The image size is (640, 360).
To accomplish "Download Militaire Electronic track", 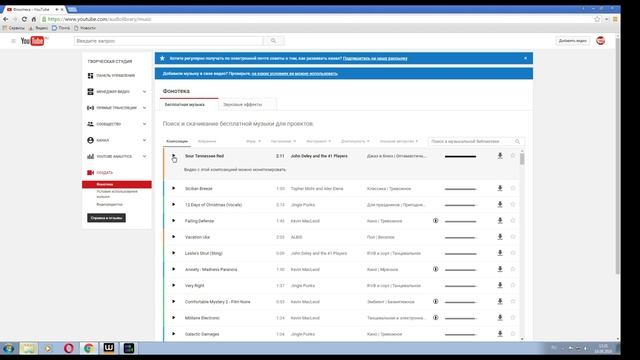I will pos(500,318).
